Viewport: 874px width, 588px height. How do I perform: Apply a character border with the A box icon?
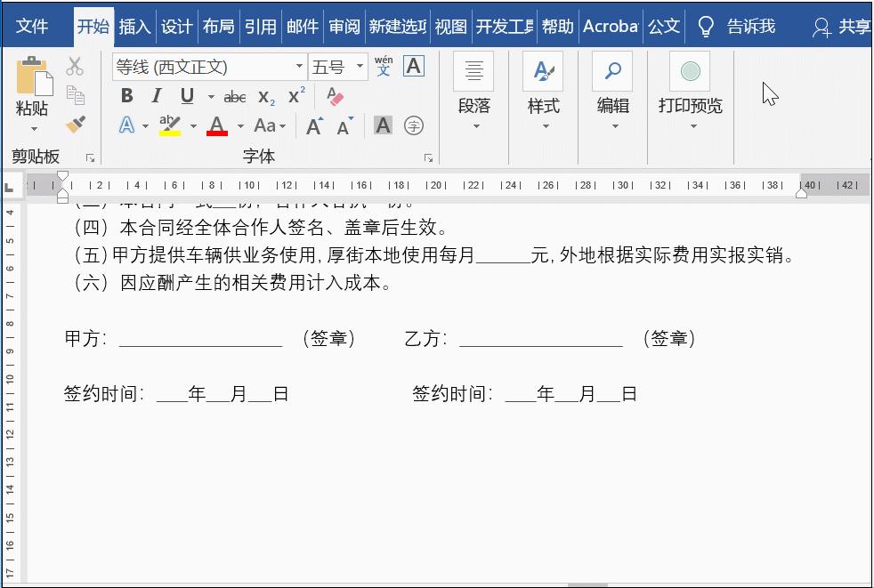tap(413, 66)
